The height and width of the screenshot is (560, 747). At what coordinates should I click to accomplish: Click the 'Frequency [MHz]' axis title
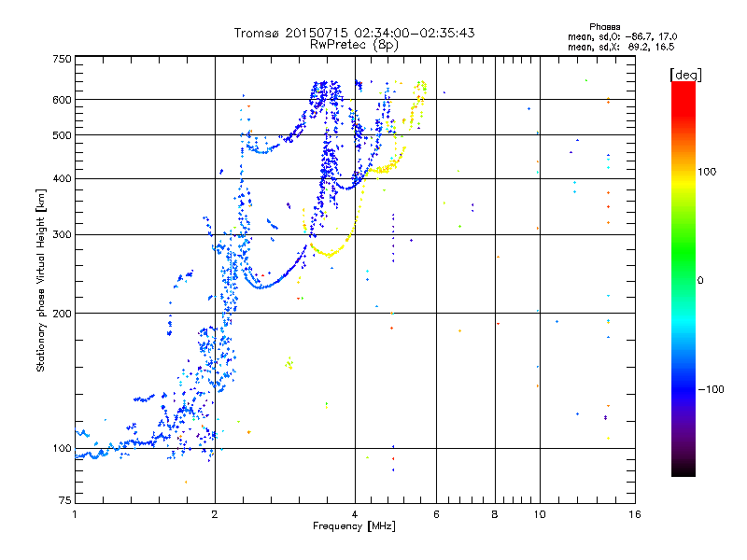(354, 526)
